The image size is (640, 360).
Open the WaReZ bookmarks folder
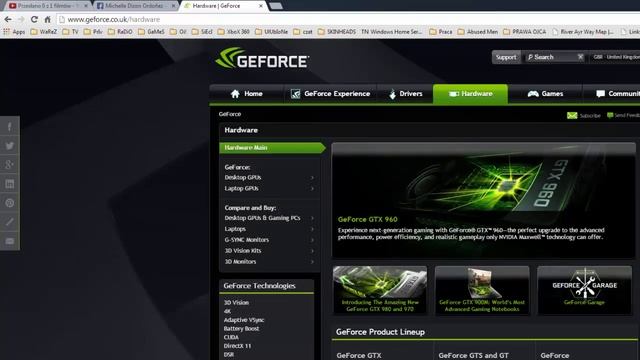[44, 31]
